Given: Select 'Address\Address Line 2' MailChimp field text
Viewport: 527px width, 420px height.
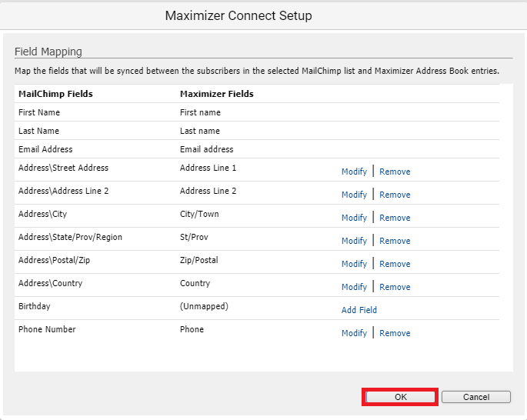Looking at the screenshot, I should coord(63,191).
